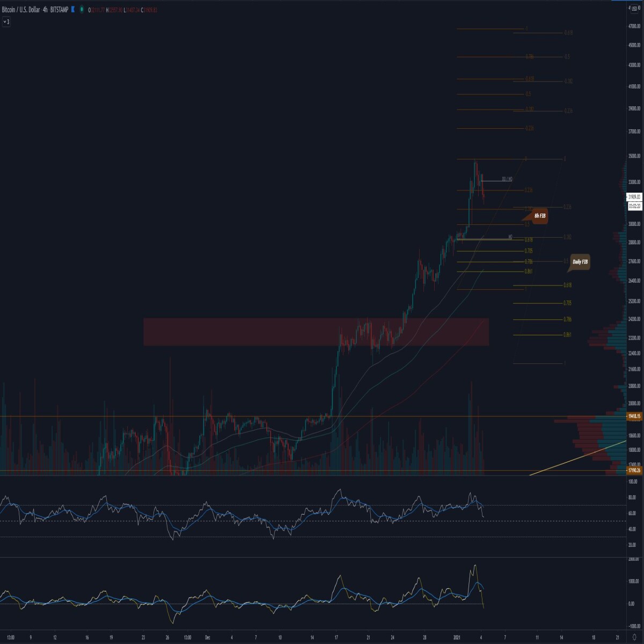644x644 pixels.
Task: Select the daily fib 0.786 level label
Action: point(568,319)
